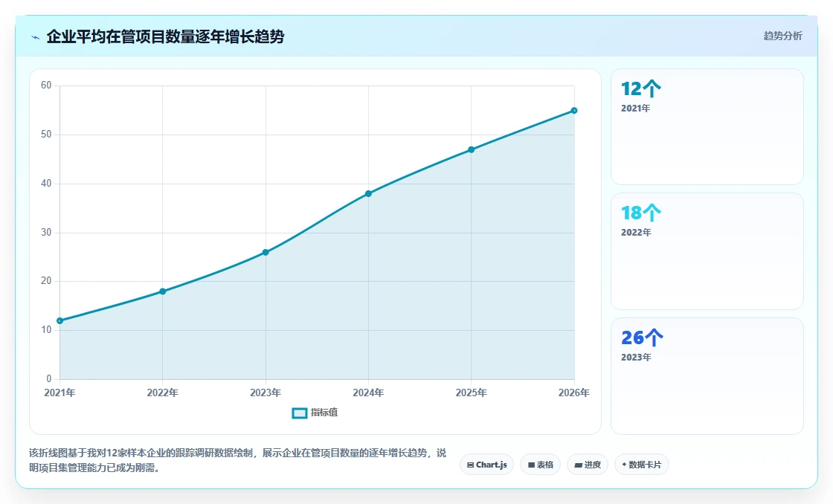The image size is (833, 504).
Task: Click the 12个 value in the 2021年 card
Action: click(640, 88)
